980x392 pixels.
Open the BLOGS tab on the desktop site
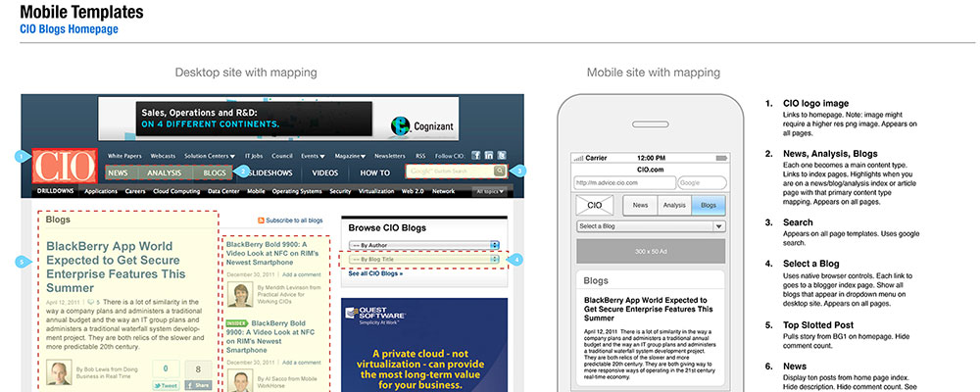point(215,172)
